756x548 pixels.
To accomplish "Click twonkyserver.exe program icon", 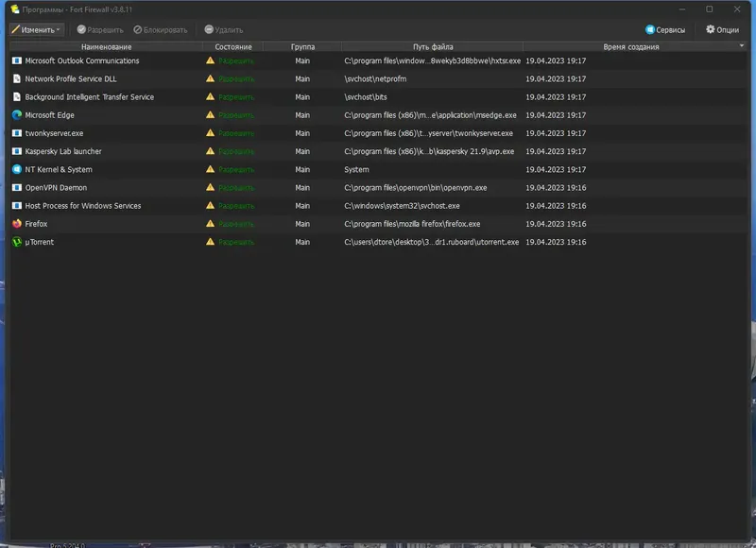I will point(17,133).
